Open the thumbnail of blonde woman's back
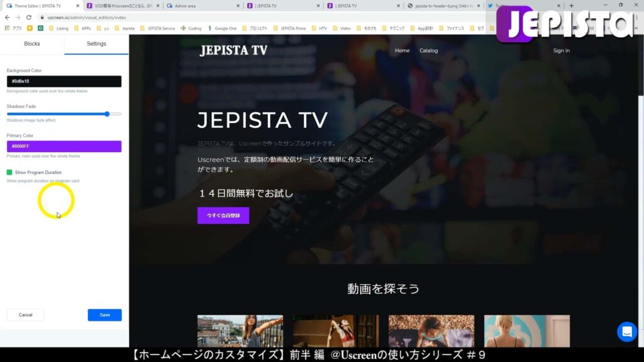Viewport: 644px width, 362px height. [527, 331]
